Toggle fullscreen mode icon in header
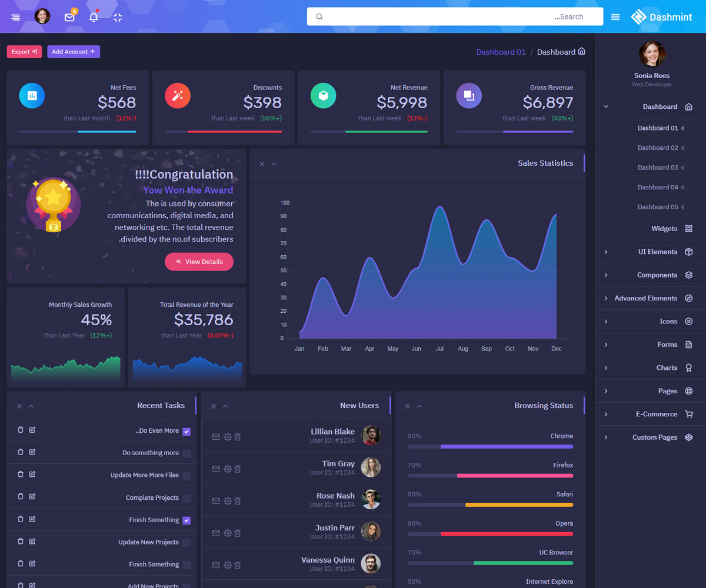Viewport: 706px width, 588px height. [118, 17]
